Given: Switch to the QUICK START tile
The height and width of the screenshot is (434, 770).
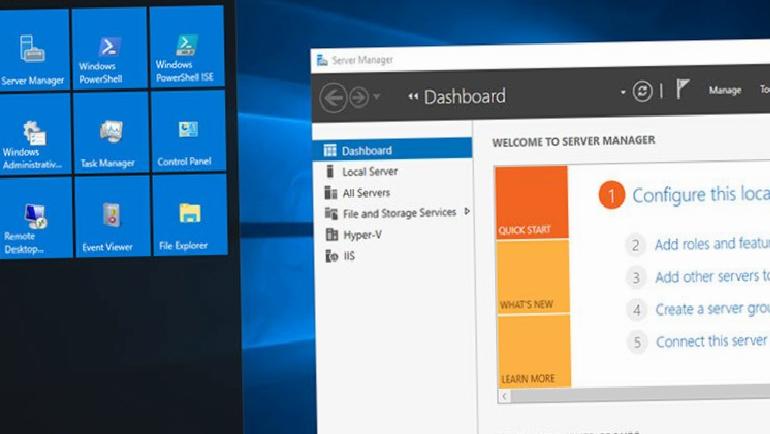Looking at the screenshot, I should pos(532,202).
